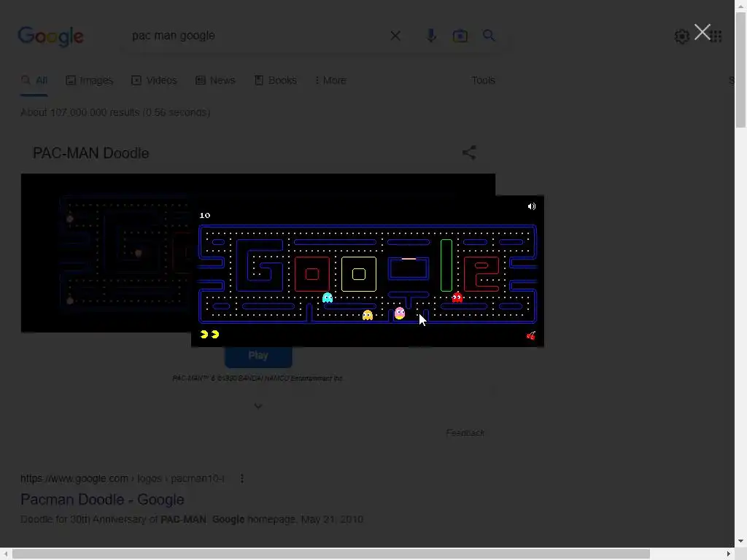Click the BANDAI NAMCO copyright line

click(258, 378)
